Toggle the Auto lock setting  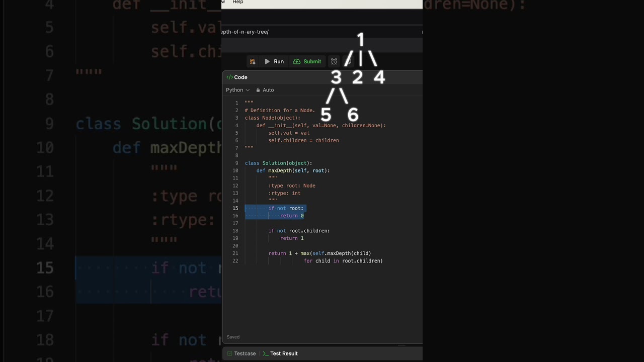click(x=265, y=90)
